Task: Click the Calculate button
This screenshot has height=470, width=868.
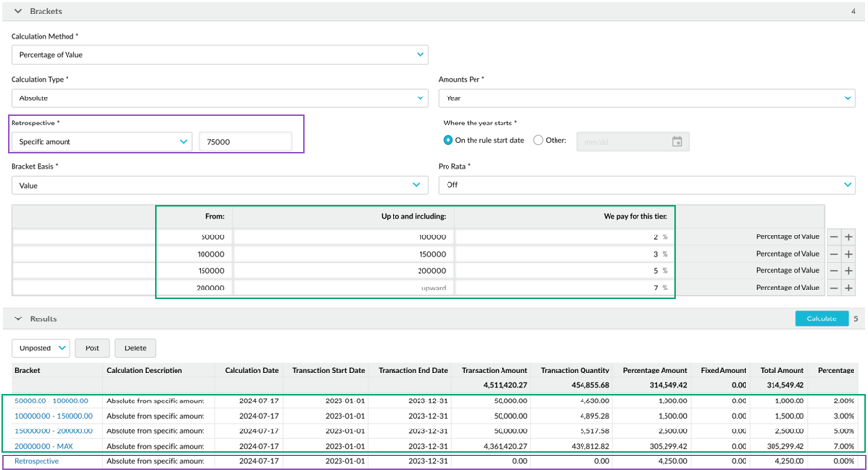Action: coord(821,318)
